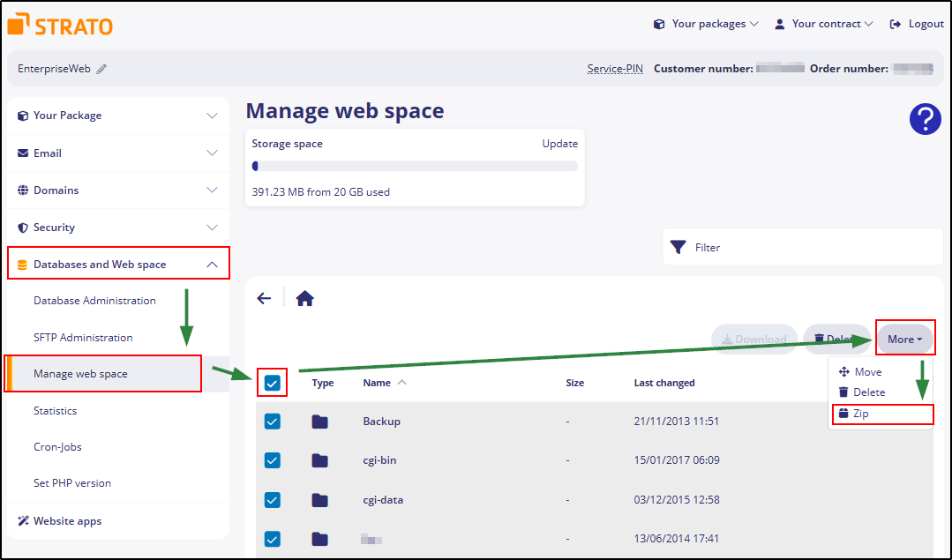Sort the file list by Name column
Screen dimensions: 952x560
click(377, 383)
